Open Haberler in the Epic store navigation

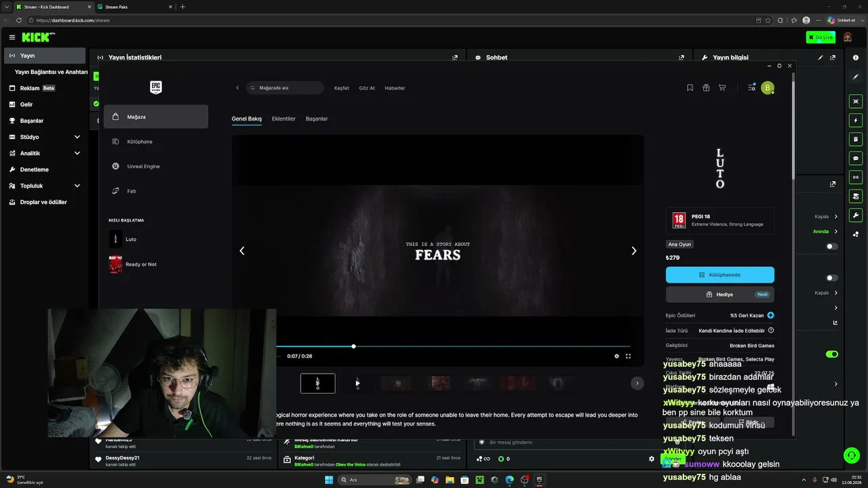pos(395,88)
